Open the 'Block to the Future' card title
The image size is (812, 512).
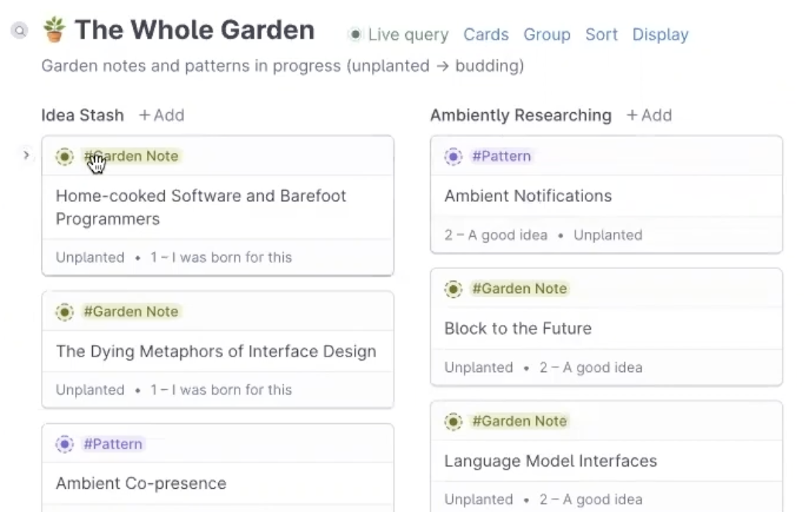pos(518,329)
